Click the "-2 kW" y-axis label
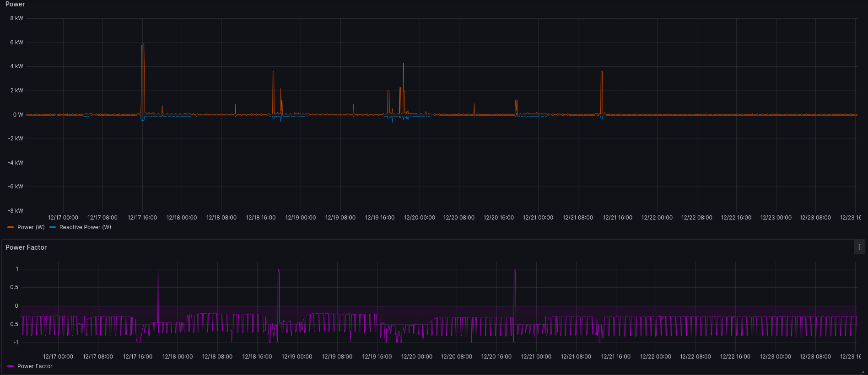 [x=16, y=139]
